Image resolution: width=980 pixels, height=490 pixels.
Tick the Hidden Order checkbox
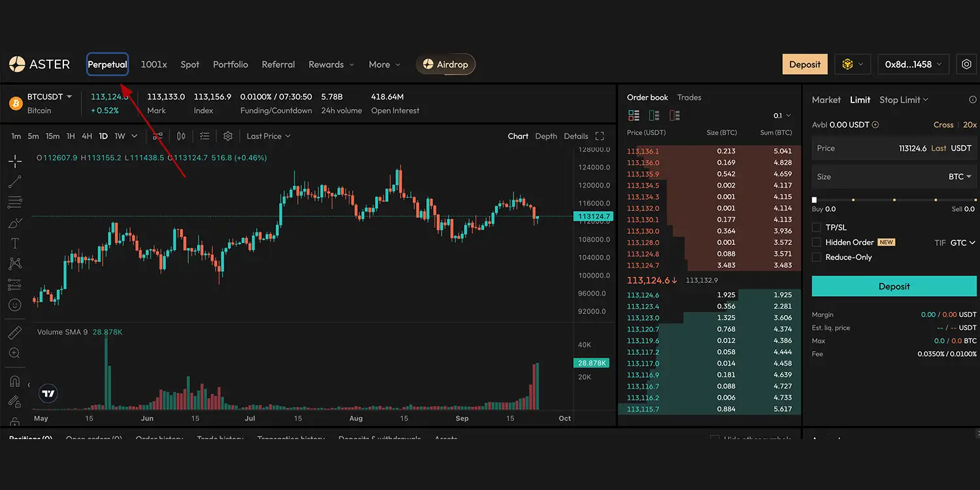click(x=816, y=242)
